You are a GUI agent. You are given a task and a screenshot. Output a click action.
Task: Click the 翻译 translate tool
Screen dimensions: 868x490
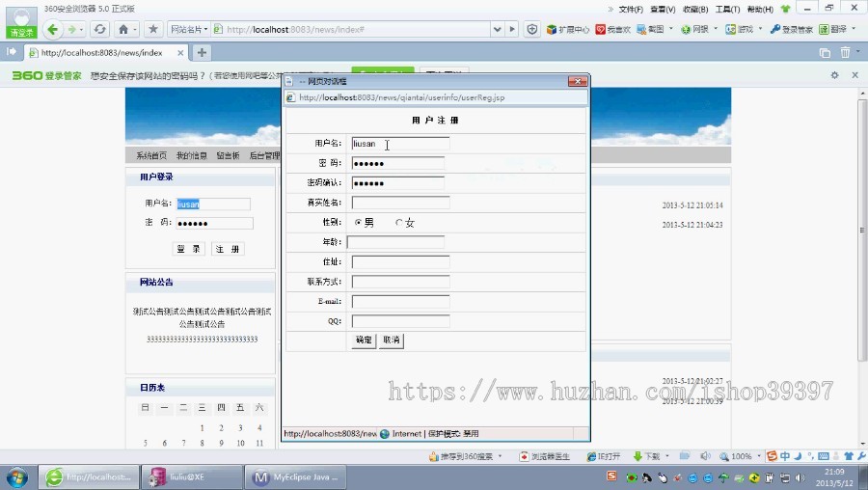pos(832,29)
